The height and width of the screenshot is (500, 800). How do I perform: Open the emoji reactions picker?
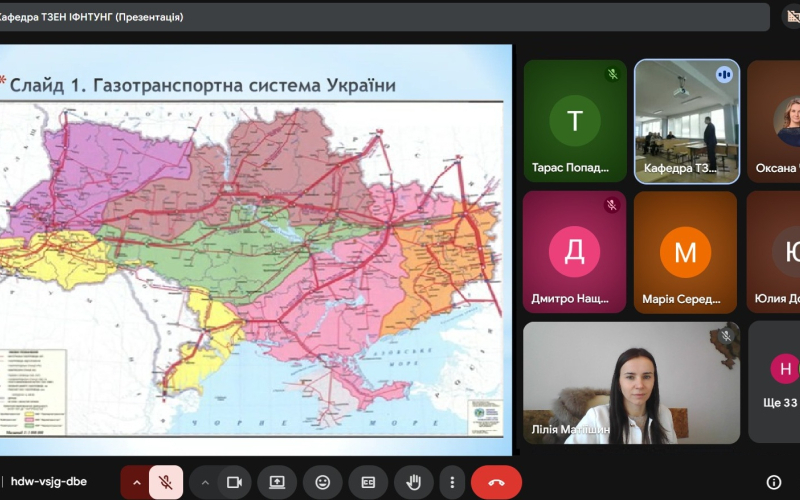322,482
